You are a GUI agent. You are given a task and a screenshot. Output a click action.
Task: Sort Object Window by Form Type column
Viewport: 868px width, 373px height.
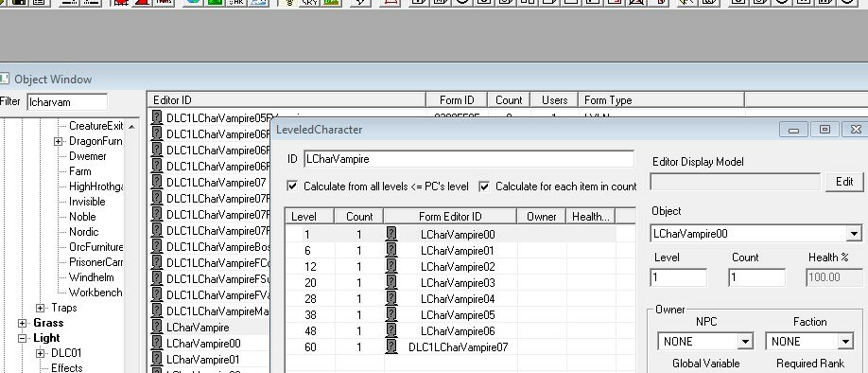click(661, 100)
